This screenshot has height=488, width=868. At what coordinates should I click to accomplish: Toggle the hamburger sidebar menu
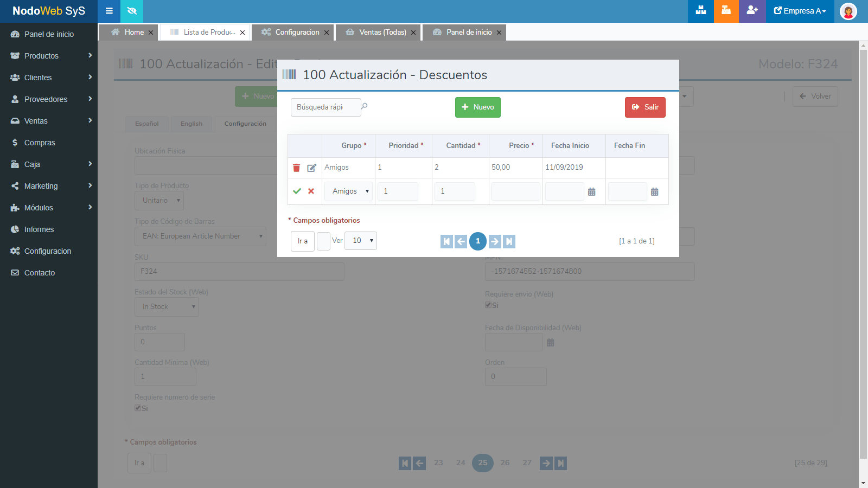click(109, 11)
